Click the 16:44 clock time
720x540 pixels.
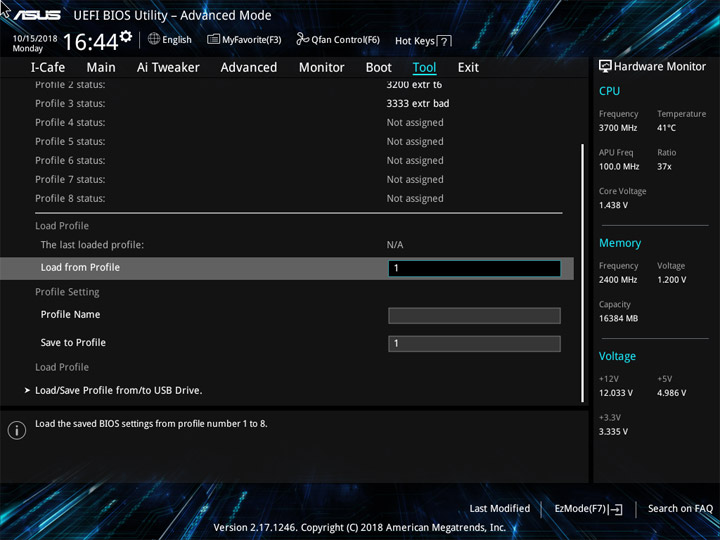pyautogui.click(x=90, y=42)
